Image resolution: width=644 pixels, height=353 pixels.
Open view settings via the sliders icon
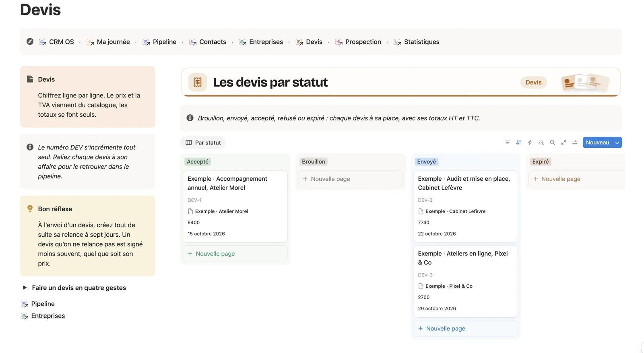575,142
